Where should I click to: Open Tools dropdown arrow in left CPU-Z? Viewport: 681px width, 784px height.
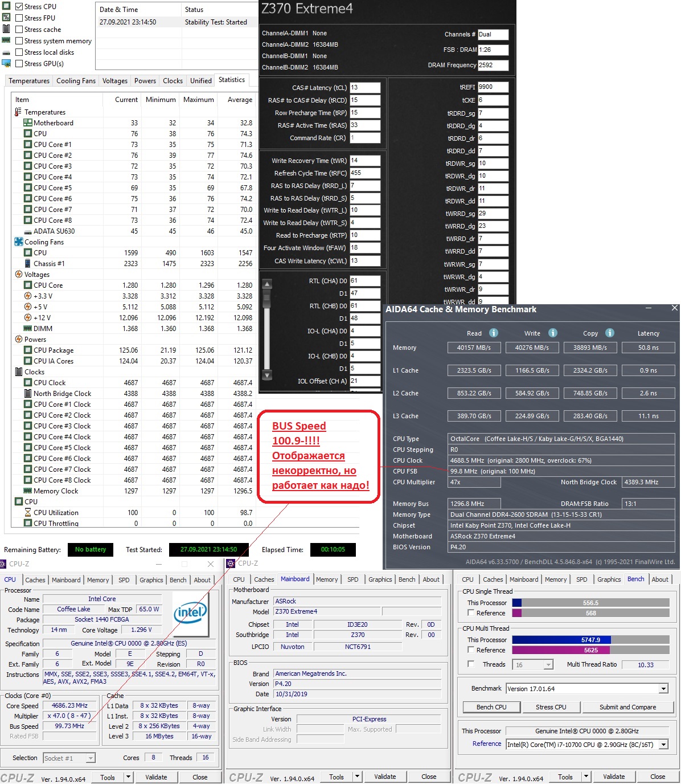click(x=128, y=777)
